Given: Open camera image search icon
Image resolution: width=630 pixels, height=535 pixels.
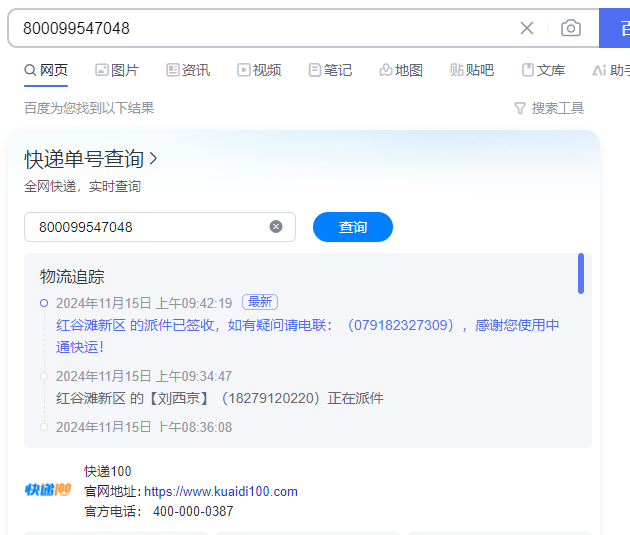Looking at the screenshot, I should point(571,28).
